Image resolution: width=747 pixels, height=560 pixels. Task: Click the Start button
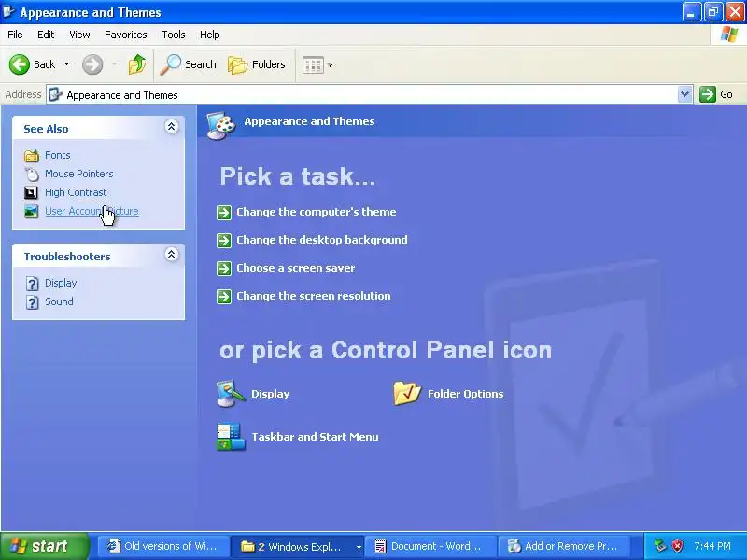click(44, 546)
